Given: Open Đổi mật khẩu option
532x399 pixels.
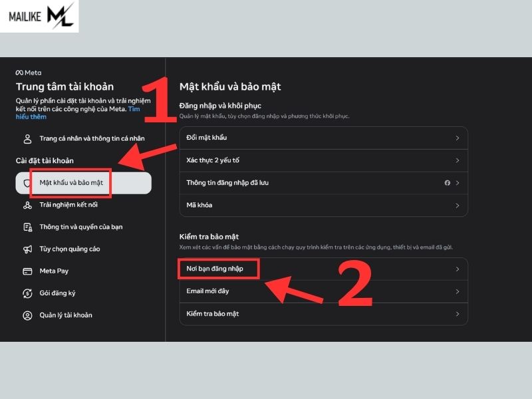Looking at the screenshot, I should pyautogui.click(x=323, y=138).
